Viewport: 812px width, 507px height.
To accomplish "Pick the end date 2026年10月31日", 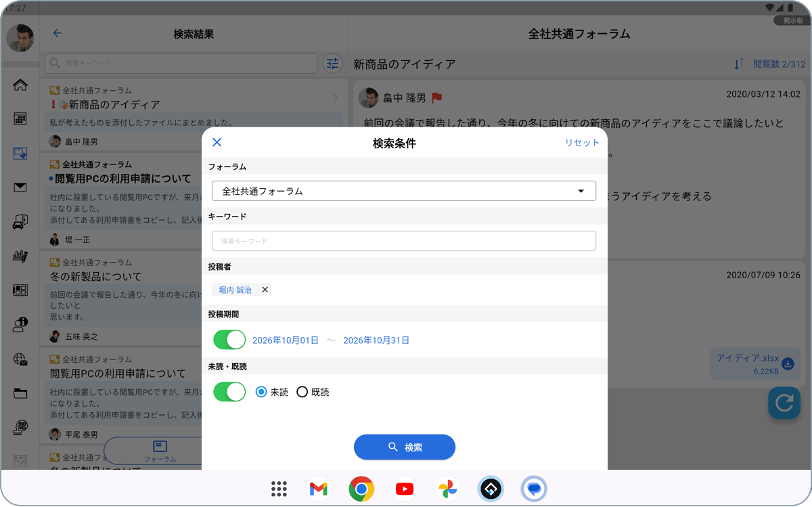I will click(x=376, y=340).
